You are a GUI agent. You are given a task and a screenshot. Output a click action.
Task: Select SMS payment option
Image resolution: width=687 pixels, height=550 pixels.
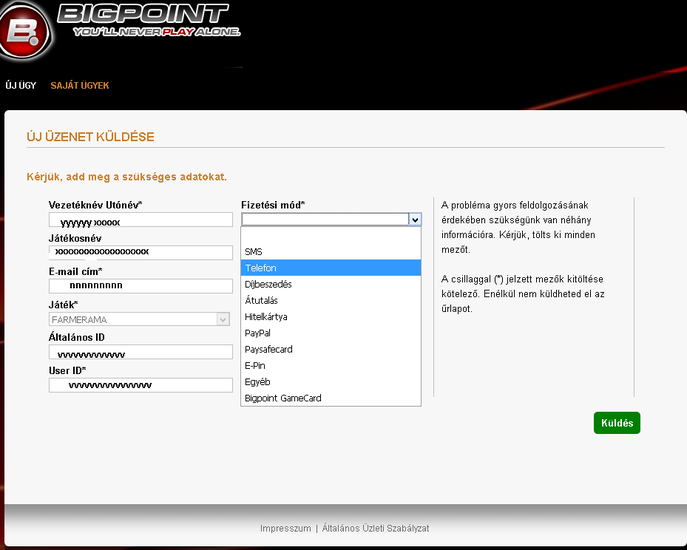(x=253, y=252)
